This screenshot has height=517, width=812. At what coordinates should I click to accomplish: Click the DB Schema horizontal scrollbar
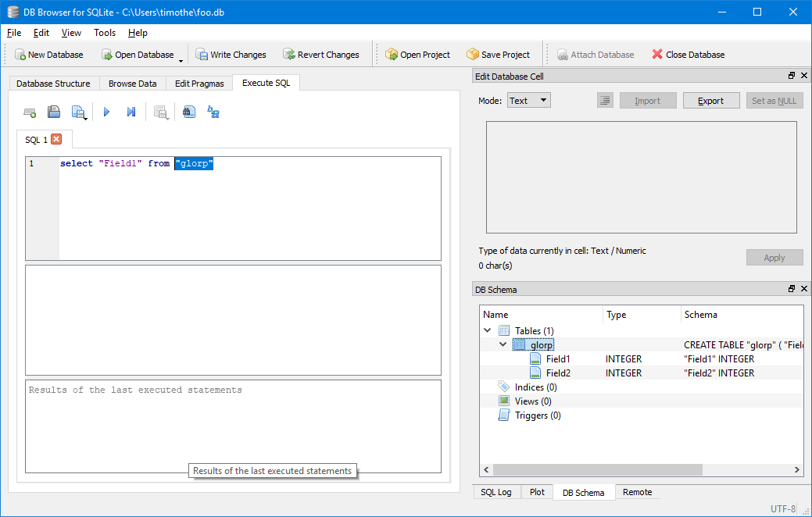click(594, 469)
